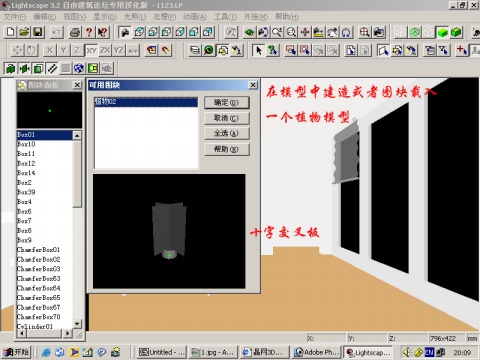Select the Perspective view icon

(125, 32)
